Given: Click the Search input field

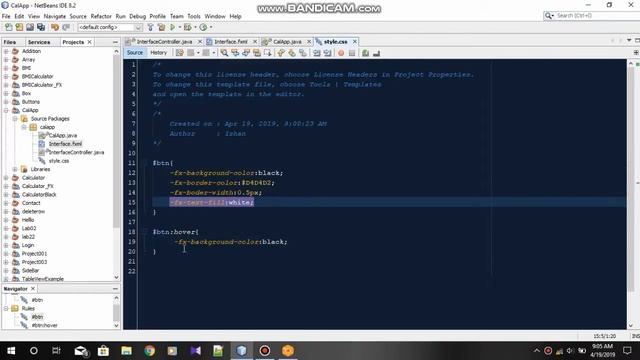Looking at the screenshot, I should click(x=596, y=16).
